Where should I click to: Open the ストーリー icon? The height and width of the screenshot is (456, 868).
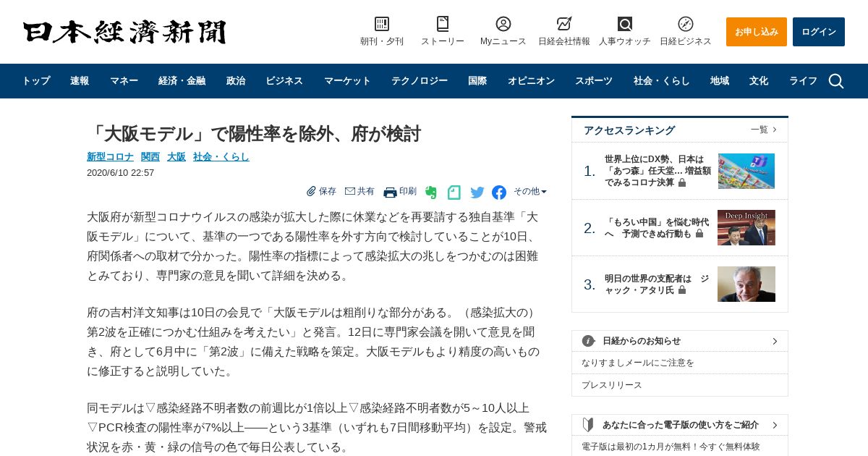tap(443, 24)
